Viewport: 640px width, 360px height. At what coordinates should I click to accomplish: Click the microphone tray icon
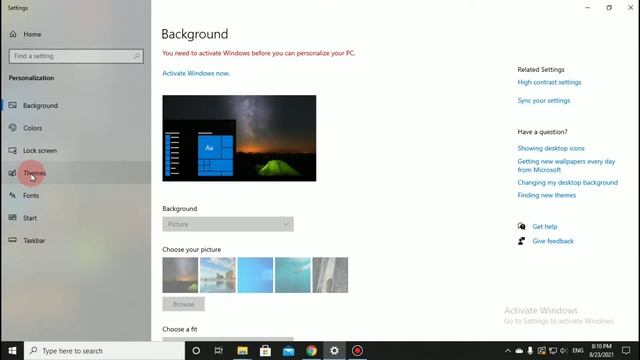(x=530, y=351)
